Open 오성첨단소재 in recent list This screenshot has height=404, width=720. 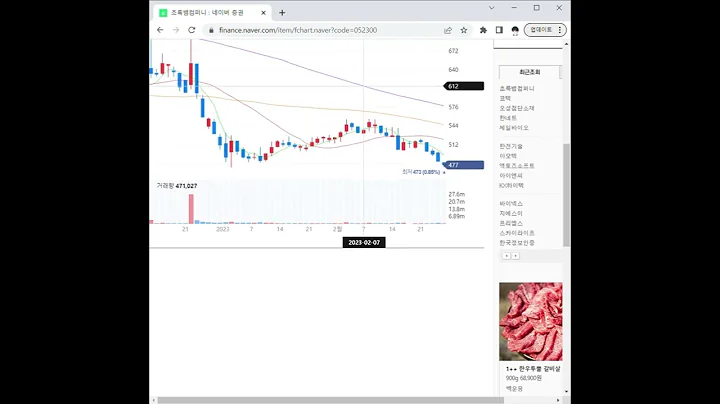pos(517,108)
